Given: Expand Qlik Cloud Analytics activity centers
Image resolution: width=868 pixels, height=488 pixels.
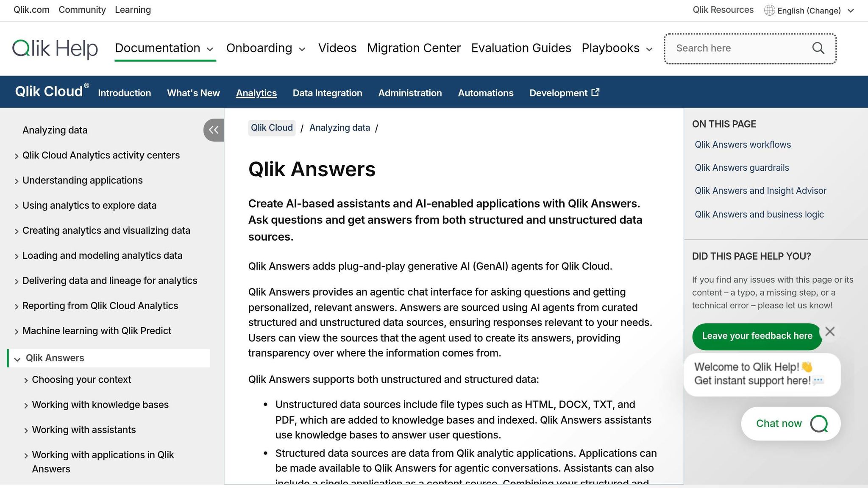Looking at the screenshot, I should [17, 156].
